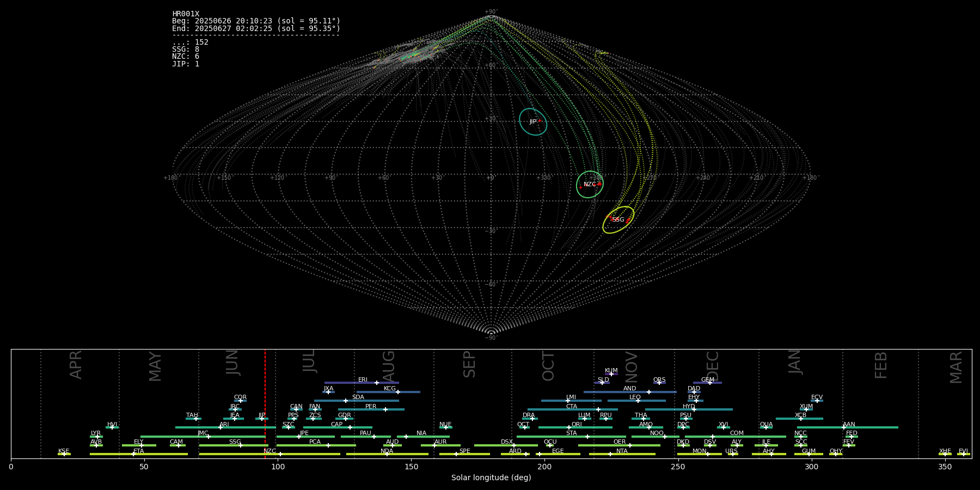Click the EVI shower label in the timeline
The image size is (980, 490).
tap(963, 451)
